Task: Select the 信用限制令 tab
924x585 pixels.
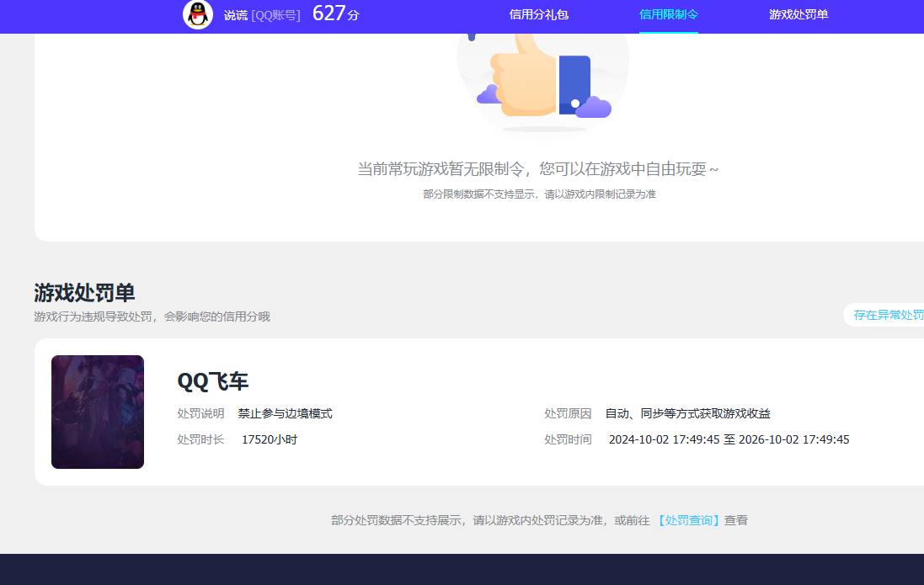Action: point(669,14)
